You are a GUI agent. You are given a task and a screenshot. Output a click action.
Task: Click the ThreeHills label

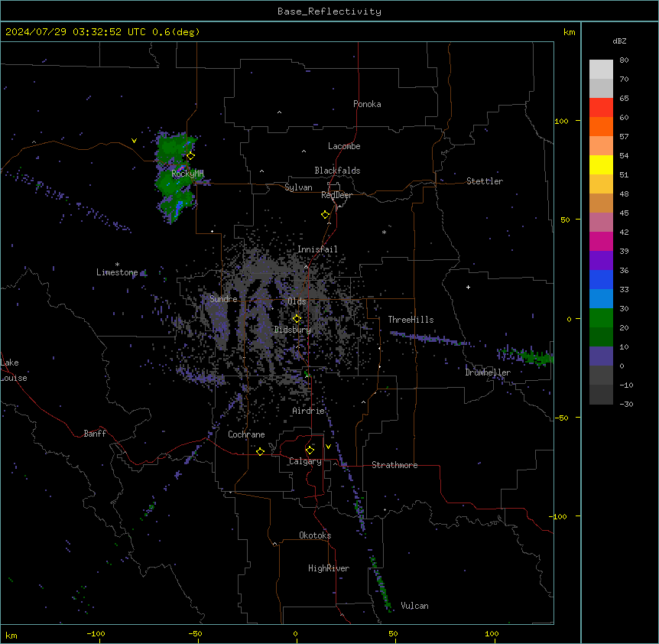click(x=411, y=320)
